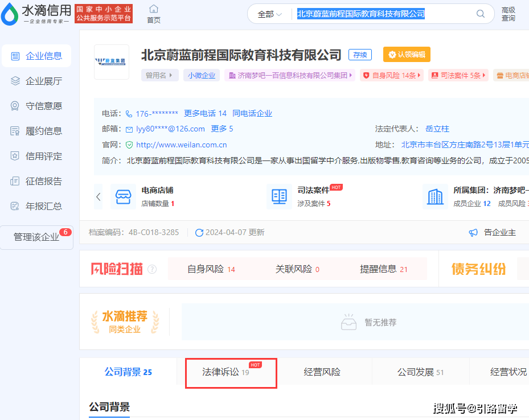This screenshot has height=420, width=529.
Task: Click the 电商店铺 shop icon
Action: 123,196
